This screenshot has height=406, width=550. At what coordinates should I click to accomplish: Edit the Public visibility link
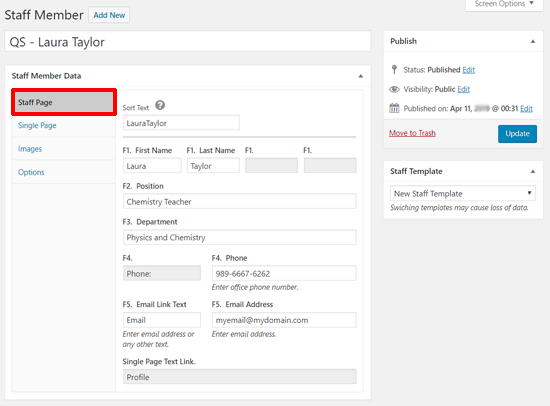coord(463,89)
